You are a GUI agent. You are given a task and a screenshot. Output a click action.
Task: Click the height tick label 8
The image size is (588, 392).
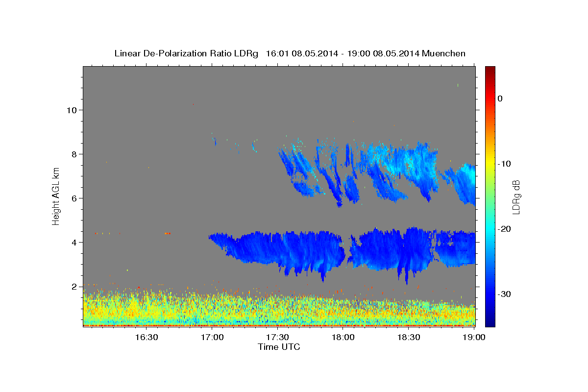74,154
